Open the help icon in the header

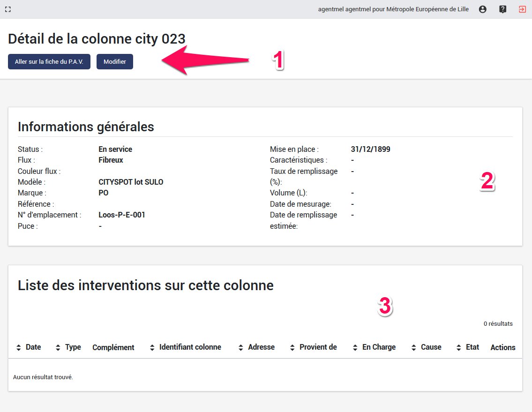pos(502,9)
